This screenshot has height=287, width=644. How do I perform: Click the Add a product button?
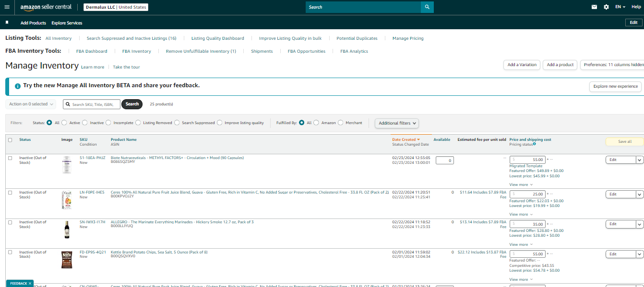click(561, 65)
